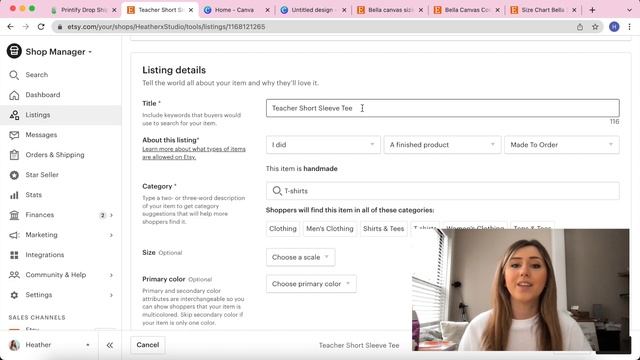Screen dimensions: 640x360
Task: Collapse sidebar with double chevron icon
Action: tap(110, 345)
